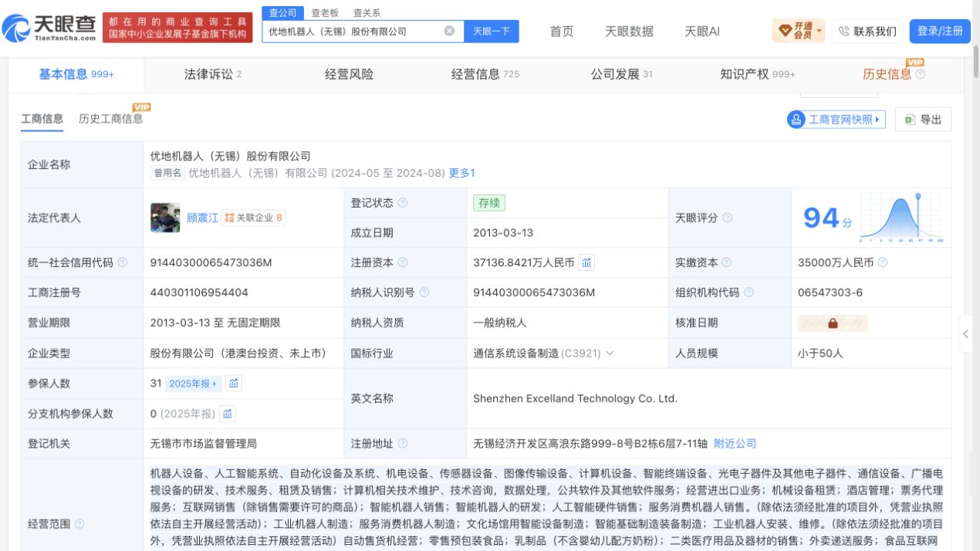
Task: Go to 天眼AI in top navigation
Action: pyautogui.click(x=702, y=31)
